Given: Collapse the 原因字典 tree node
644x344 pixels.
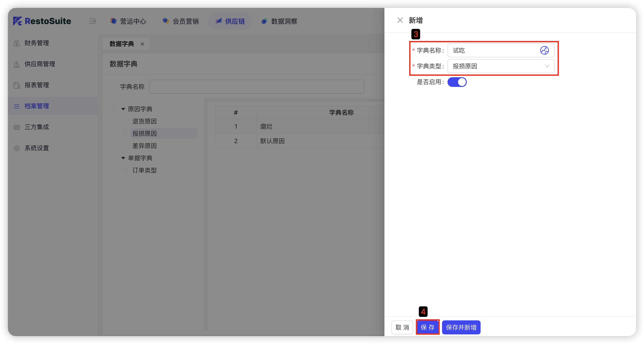Looking at the screenshot, I should (x=123, y=109).
